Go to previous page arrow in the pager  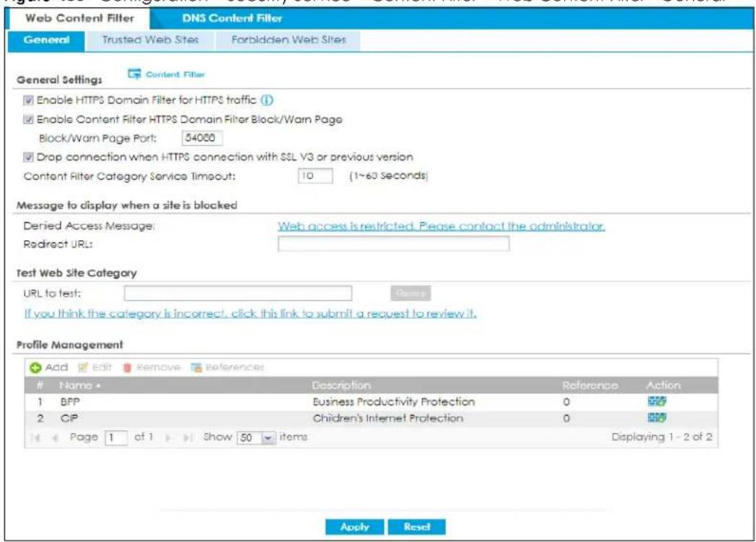pos(55,437)
